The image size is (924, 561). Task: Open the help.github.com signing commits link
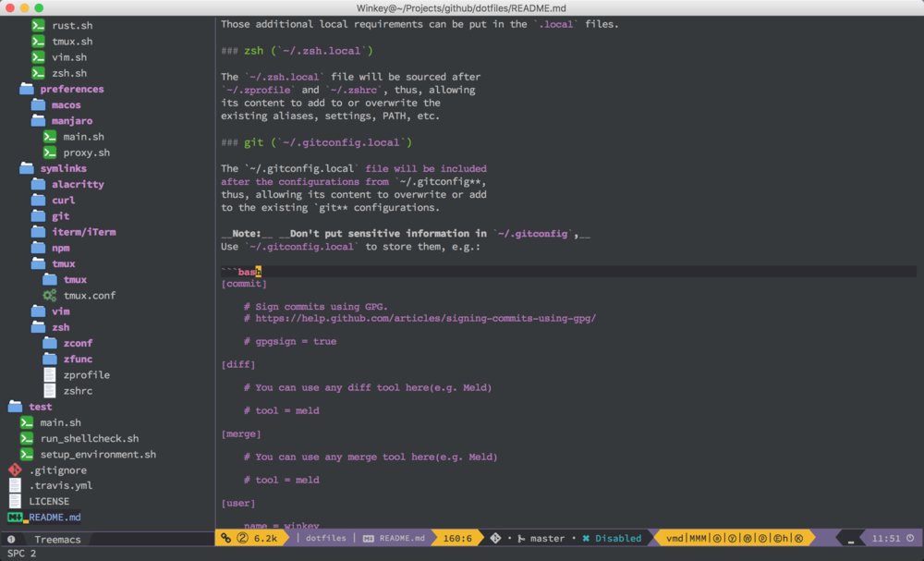[x=425, y=318]
